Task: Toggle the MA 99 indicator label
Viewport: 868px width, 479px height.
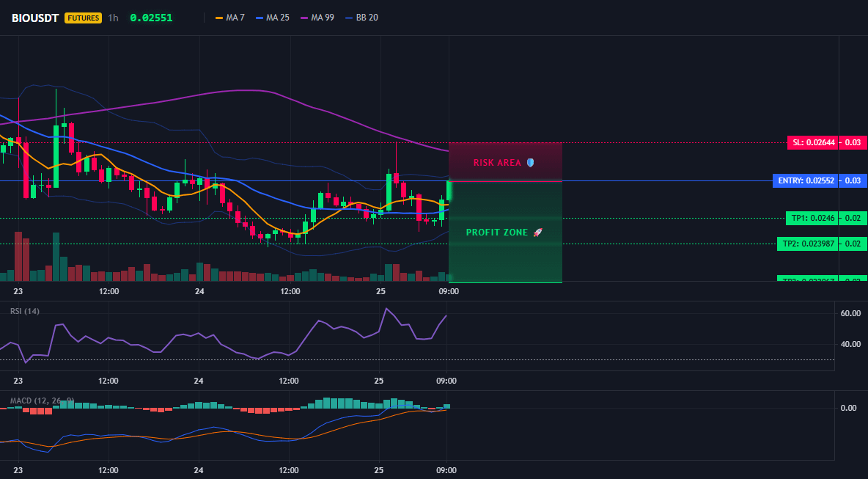Action: [323, 18]
